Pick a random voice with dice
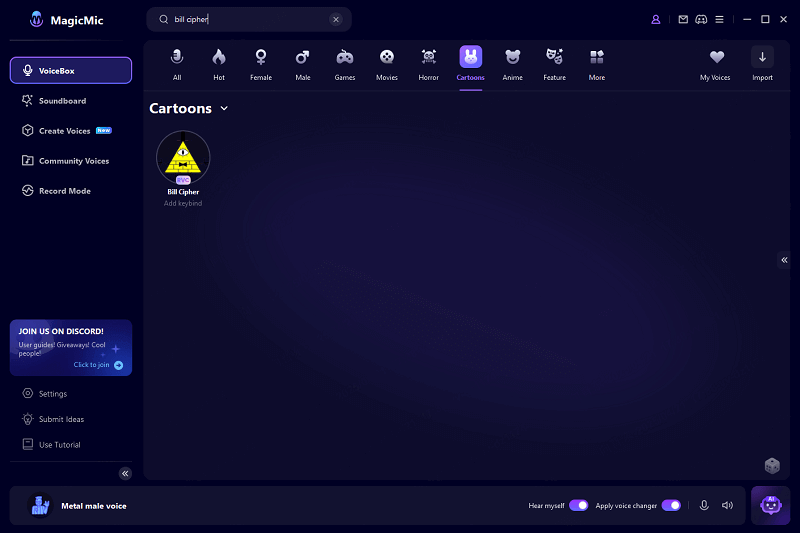This screenshot has height=533, width=800. pyautogui.click(x=772, y=466)
